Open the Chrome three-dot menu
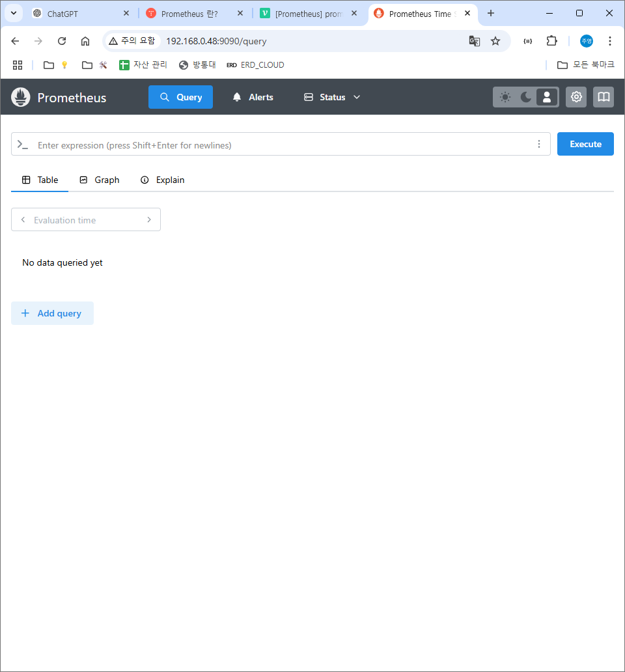This screenshot has width=625, height=672. coord(609,41)
